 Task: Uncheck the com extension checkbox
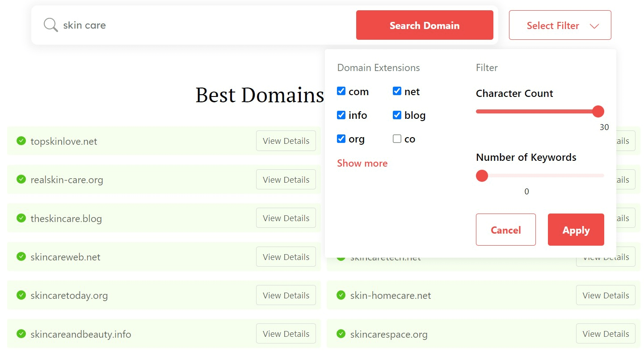point(341,91)
